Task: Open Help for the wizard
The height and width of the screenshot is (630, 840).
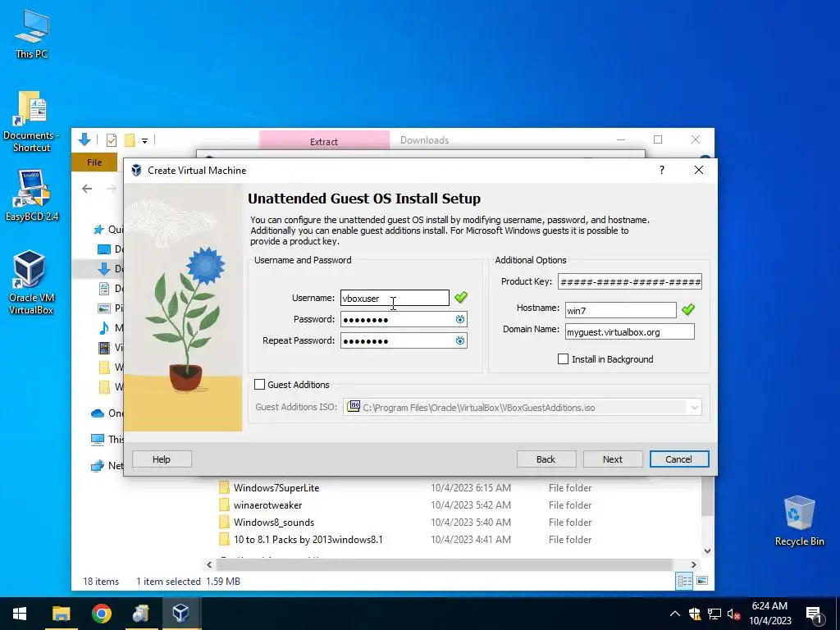Action: [x=162, y=459]
